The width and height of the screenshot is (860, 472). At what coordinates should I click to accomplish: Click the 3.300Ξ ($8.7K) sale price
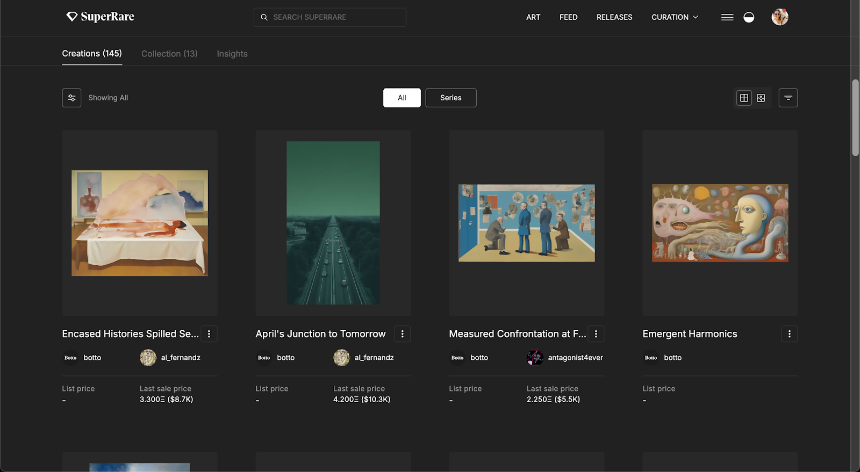(x=166, y=400)
